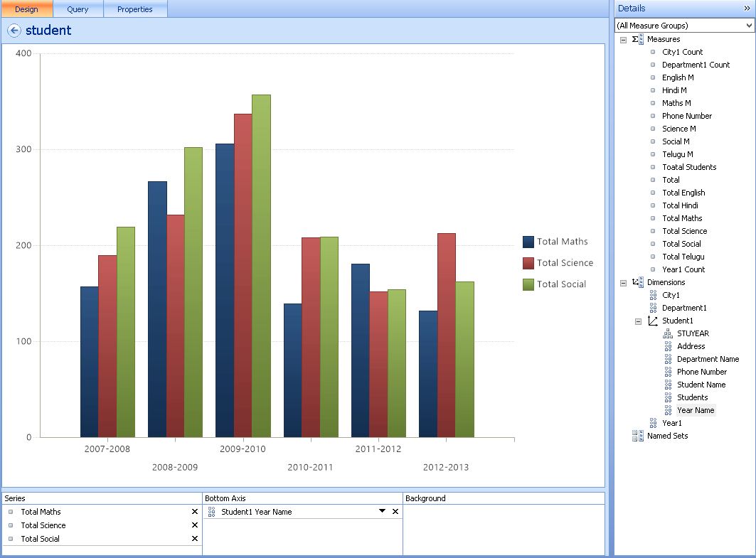Open the Properties tab
Screen dimensions: 756x558
point(135,9)
